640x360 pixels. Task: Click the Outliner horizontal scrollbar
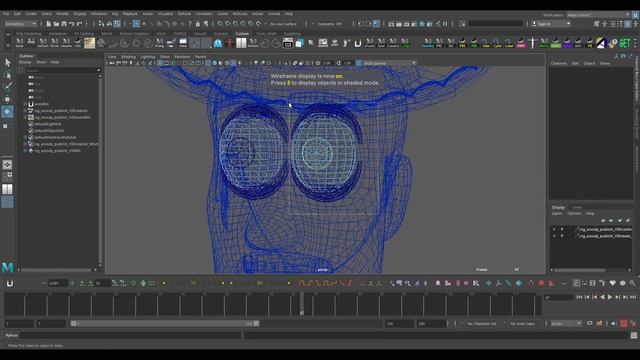(57, 270)
